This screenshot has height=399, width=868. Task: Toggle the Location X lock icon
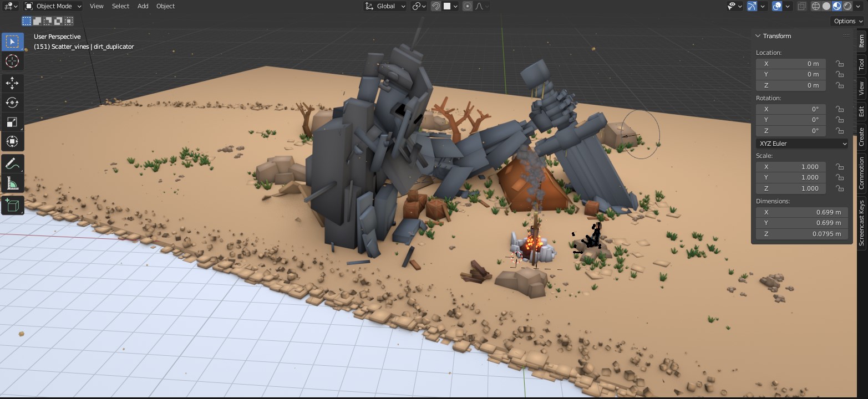(840, 64)
